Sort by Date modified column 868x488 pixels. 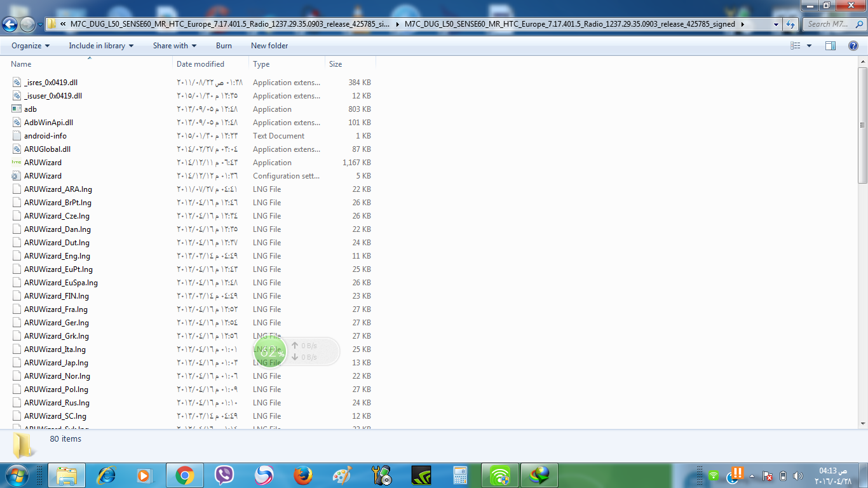pyautogui.click(x=210, y=64)
